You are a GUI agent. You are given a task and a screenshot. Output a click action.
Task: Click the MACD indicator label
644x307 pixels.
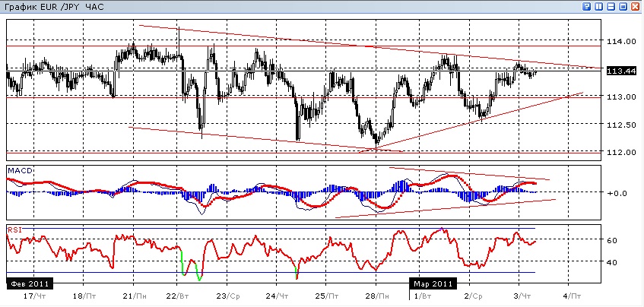click(x=18, y=171)
